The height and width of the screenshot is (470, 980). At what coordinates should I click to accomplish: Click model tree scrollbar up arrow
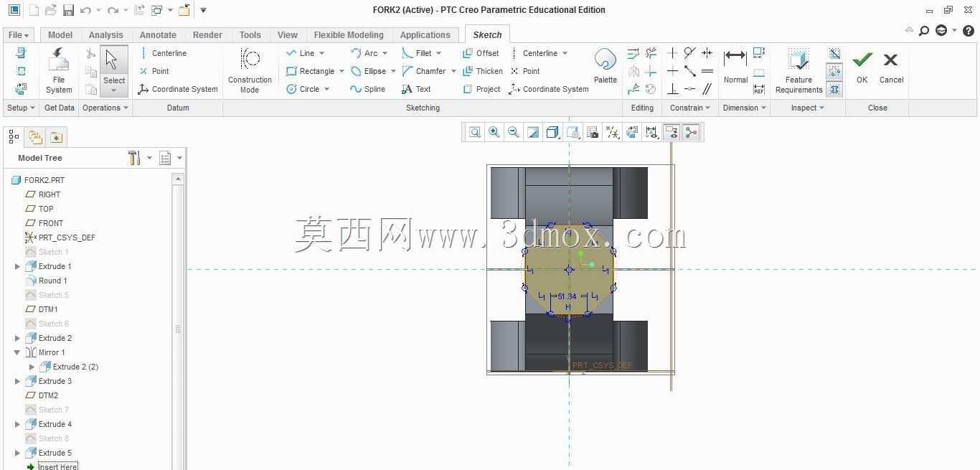179,179
